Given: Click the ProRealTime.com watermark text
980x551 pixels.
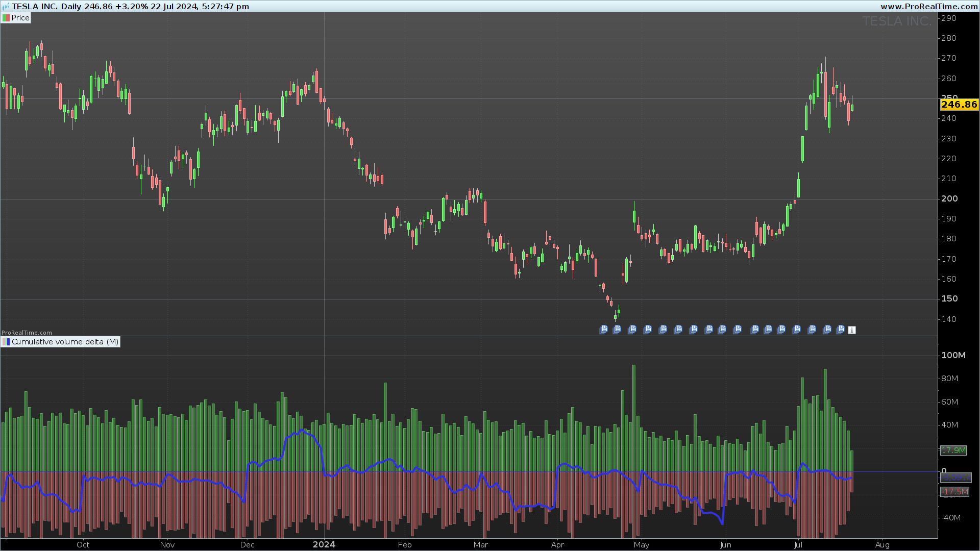Looking at the screenshot, I should click(27, 333).
